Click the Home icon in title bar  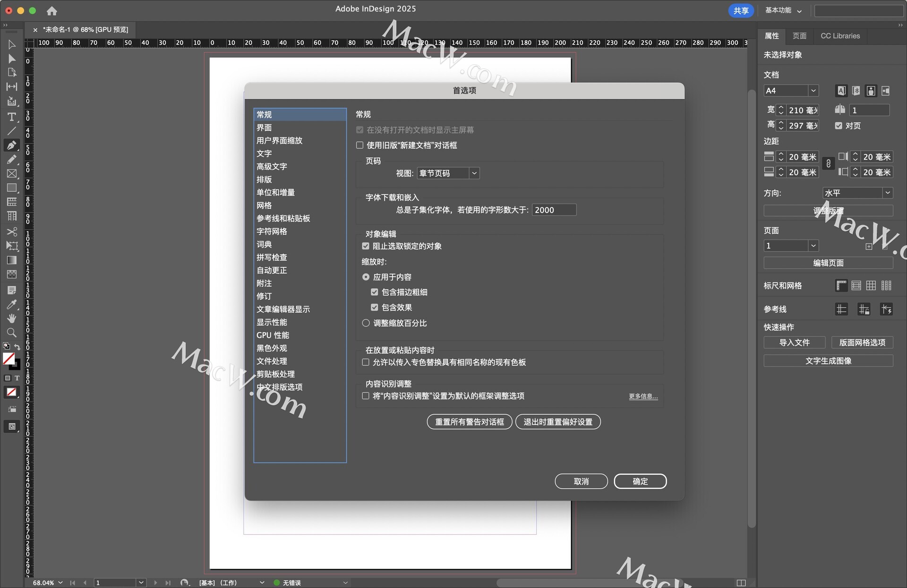click(x=52, y=10)
